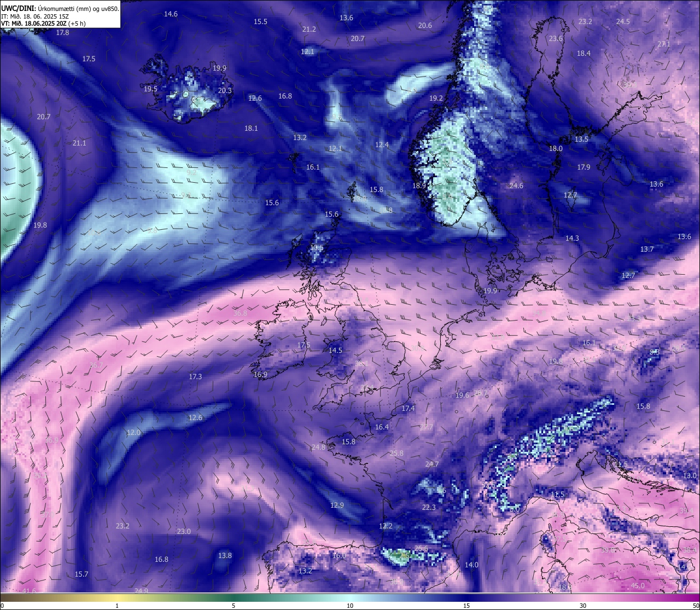
Task: Click the 24.6 value over Sweden
Action: point(516,185)
